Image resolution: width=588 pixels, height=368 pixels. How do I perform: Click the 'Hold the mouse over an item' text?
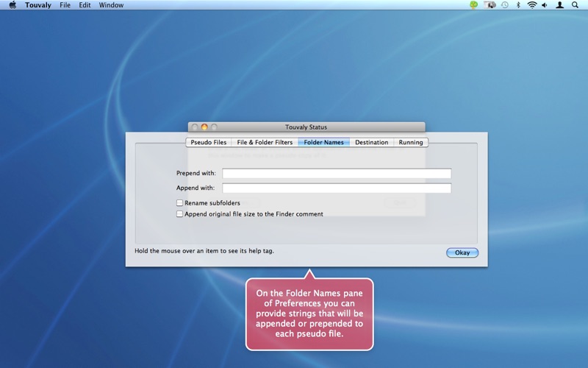204,251
